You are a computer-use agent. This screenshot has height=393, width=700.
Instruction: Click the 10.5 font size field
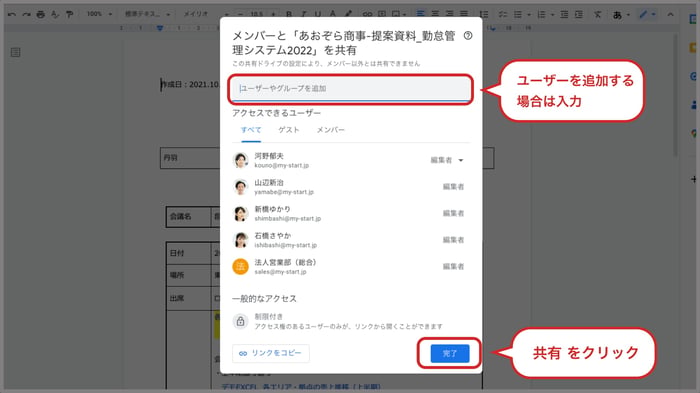[x=257, y=14]
